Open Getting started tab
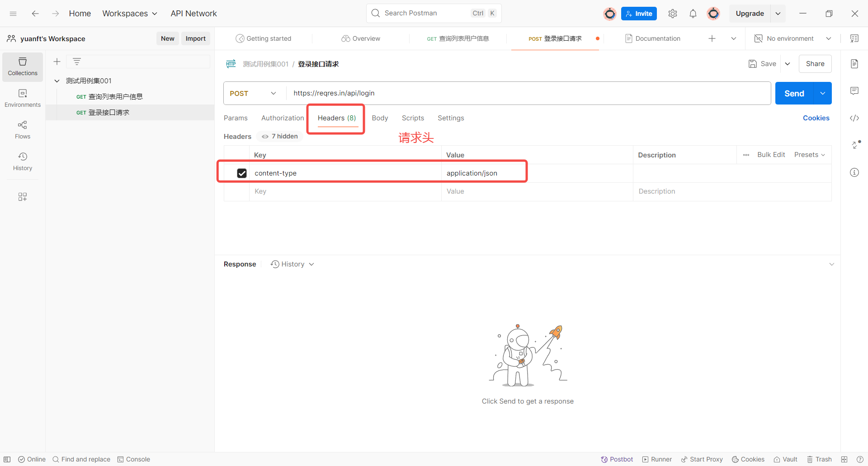 click(264, 38)
